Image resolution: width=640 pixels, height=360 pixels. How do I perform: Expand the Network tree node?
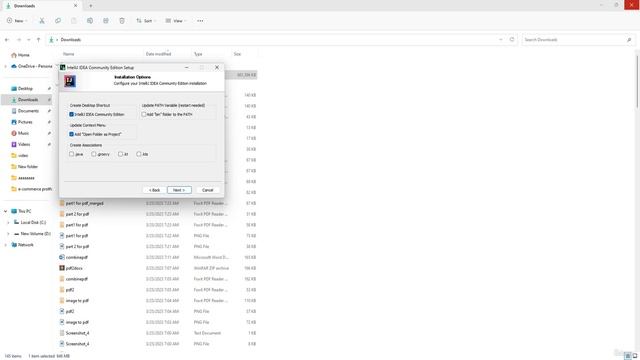pos(6,245)
